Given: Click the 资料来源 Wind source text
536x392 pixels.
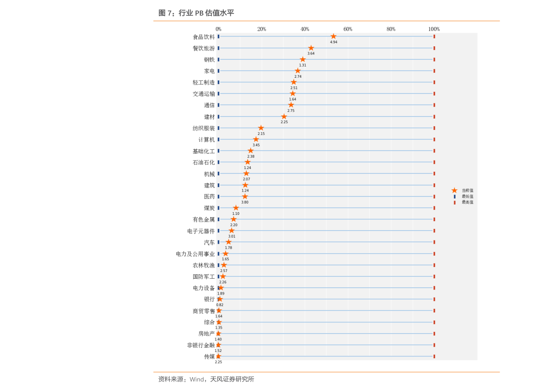Looking at the screenshot, I should 206,379.
